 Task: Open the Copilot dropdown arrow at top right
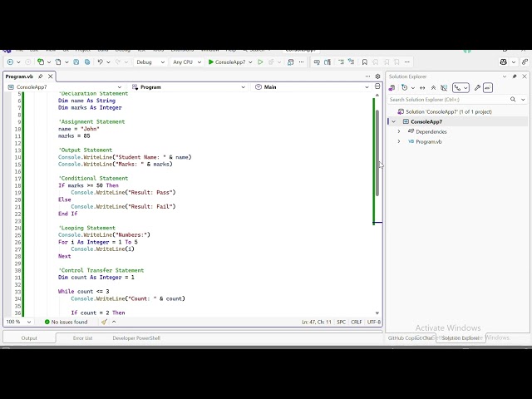pos(514,62)
